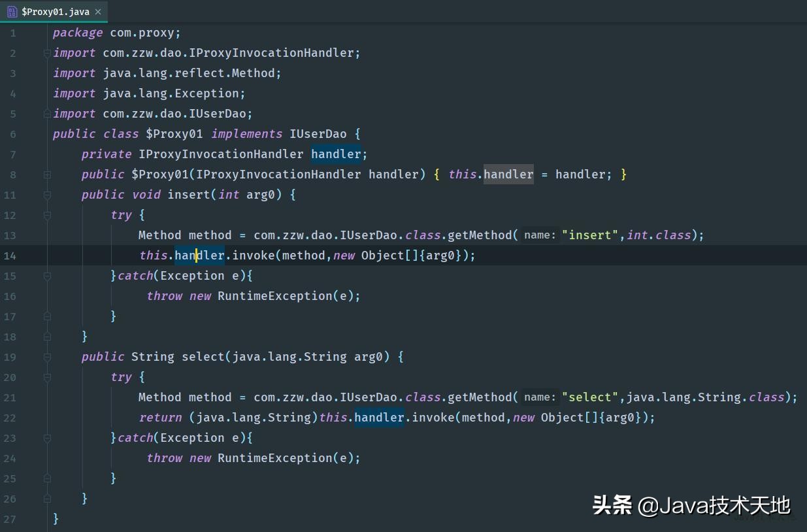Collapse the select method fold at line 19
The image size is (807, 532).
tap(46, 356)
